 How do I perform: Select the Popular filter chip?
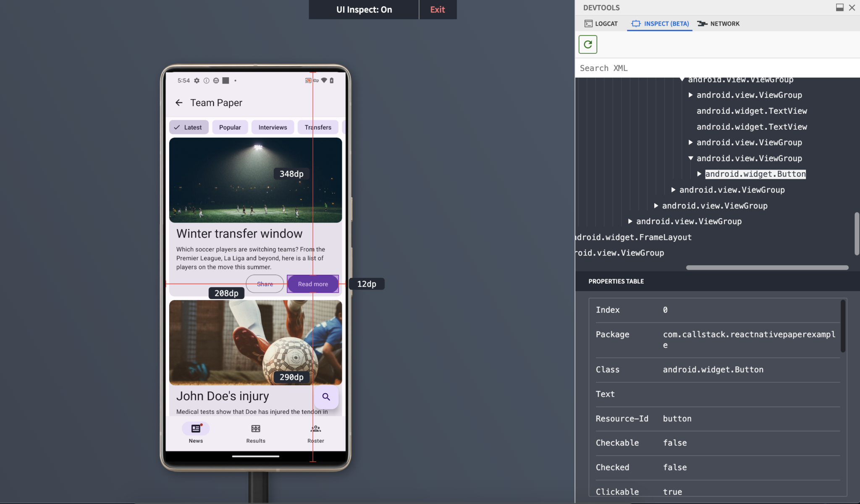[x=230, y=127]
